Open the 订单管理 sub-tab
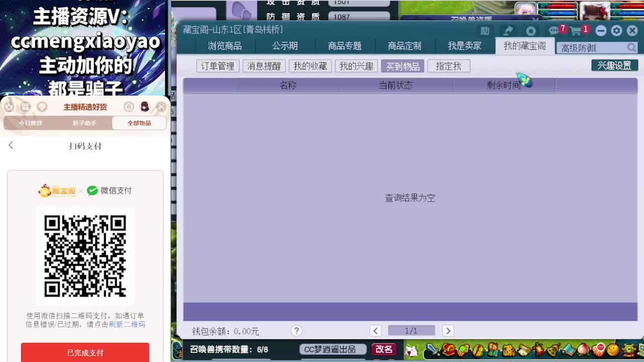This screenshot has height=362, width=644. coord(218,66)
